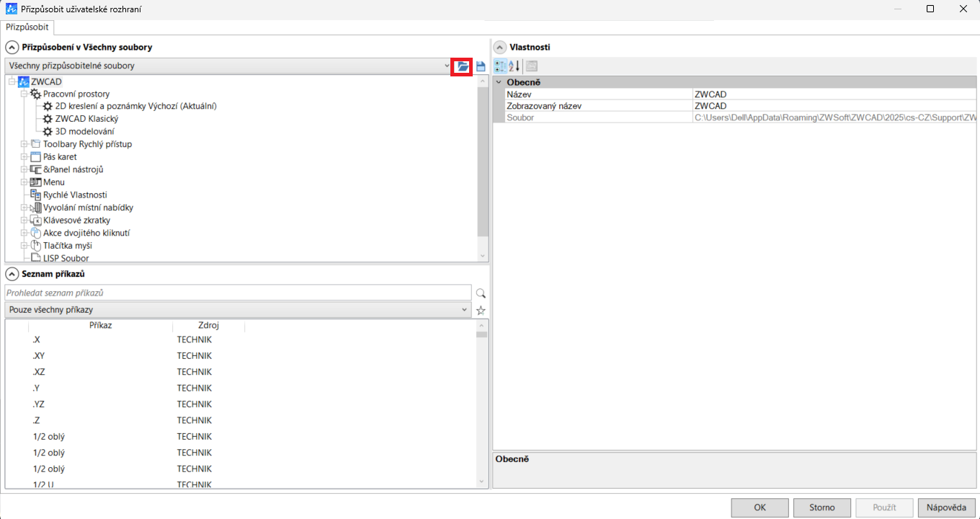Image resolution: width=980 pixels, height=519 pixels.
Task: Click the ZWCAD root node icon in tree
Action: (x=24, y=81)
